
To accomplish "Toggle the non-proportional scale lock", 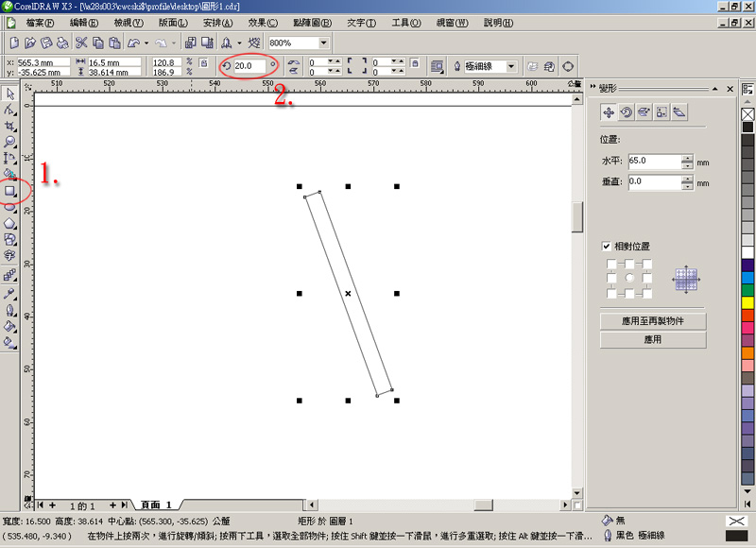I will click(x=204, y=63).
